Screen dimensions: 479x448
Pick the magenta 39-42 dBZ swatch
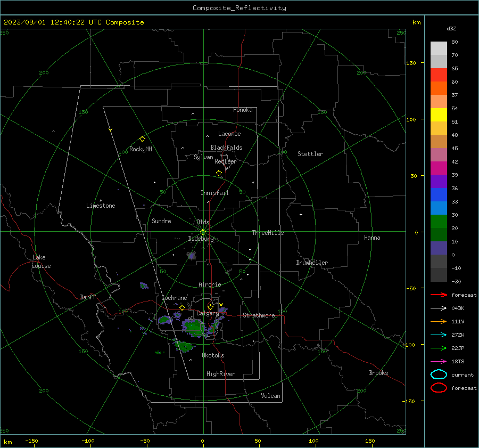439,168
